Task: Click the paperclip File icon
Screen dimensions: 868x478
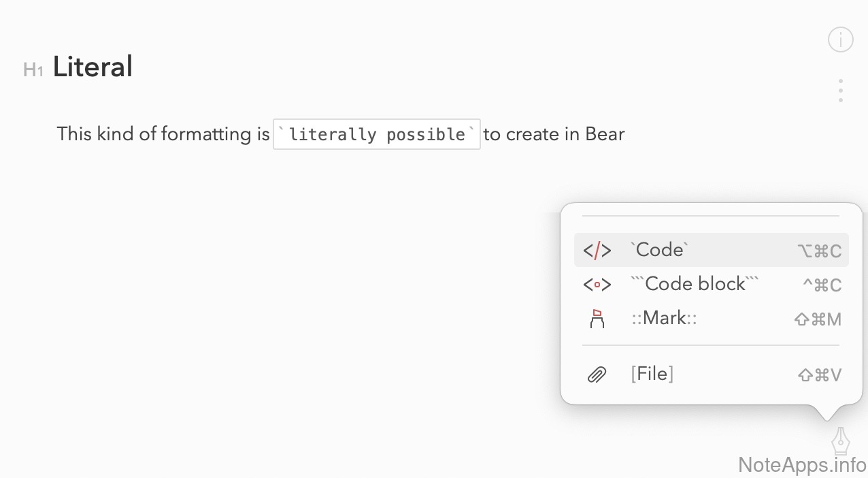Action: pos(597,375)
